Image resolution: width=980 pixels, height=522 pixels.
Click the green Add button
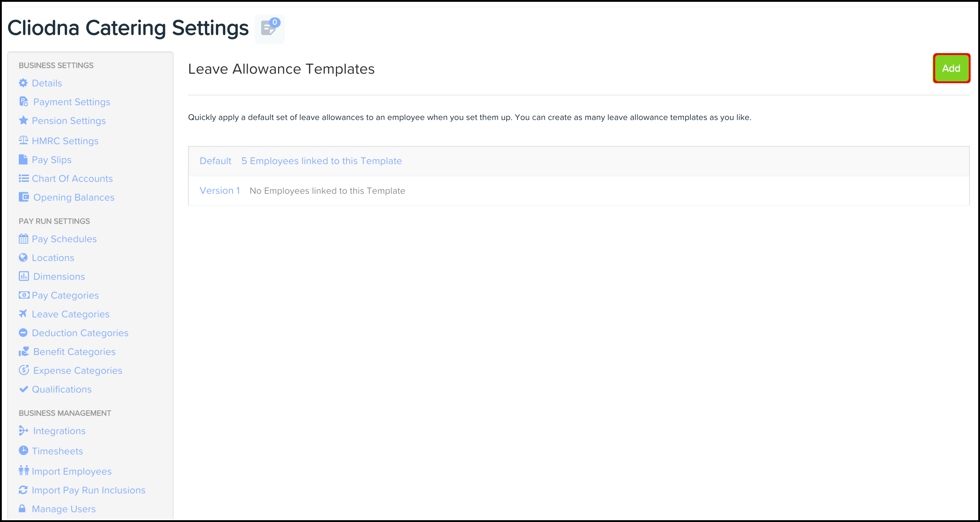pyautogui.click(x=951, y=68)
